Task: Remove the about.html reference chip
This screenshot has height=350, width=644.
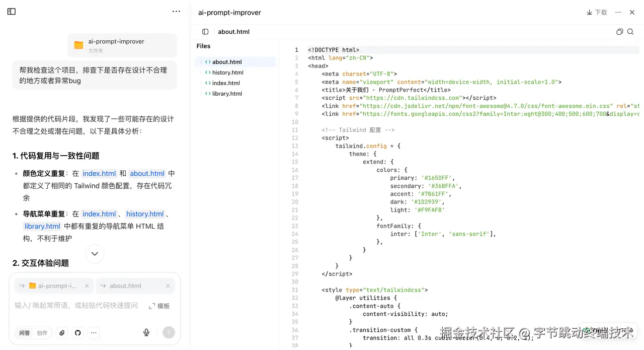Action: 168,286
